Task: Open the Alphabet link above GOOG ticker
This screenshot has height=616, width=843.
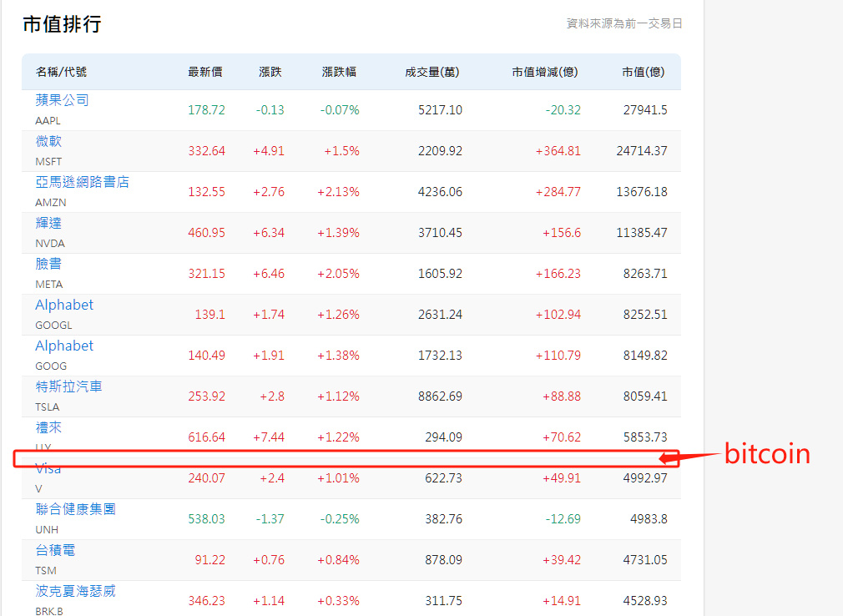Action: pyautogui.click(x=64, y=346)
